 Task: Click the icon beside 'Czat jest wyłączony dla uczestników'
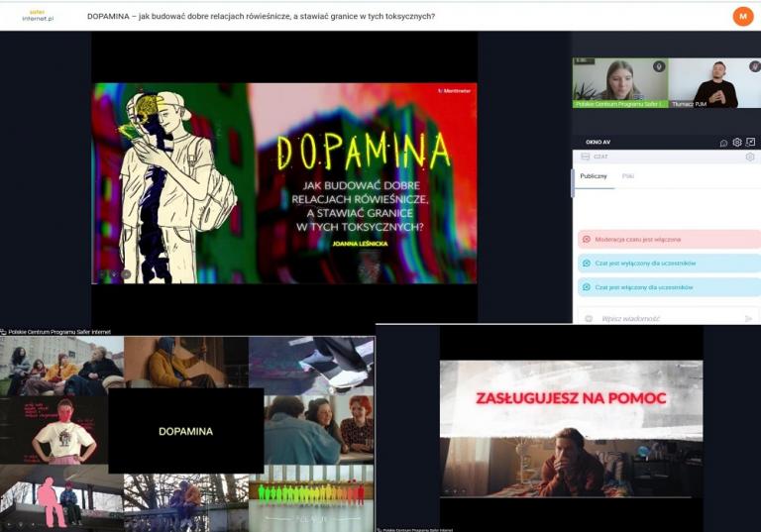[x=587, y=264]
